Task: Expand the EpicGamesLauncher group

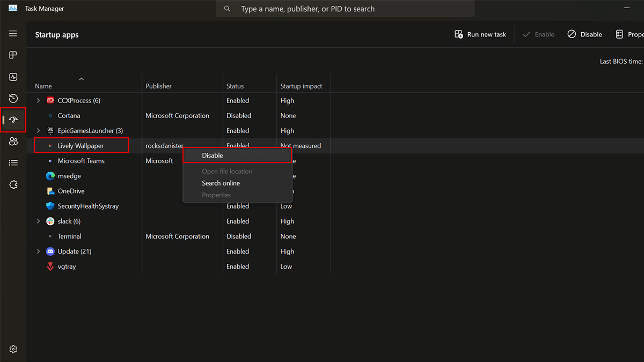Action: [38, 131]
